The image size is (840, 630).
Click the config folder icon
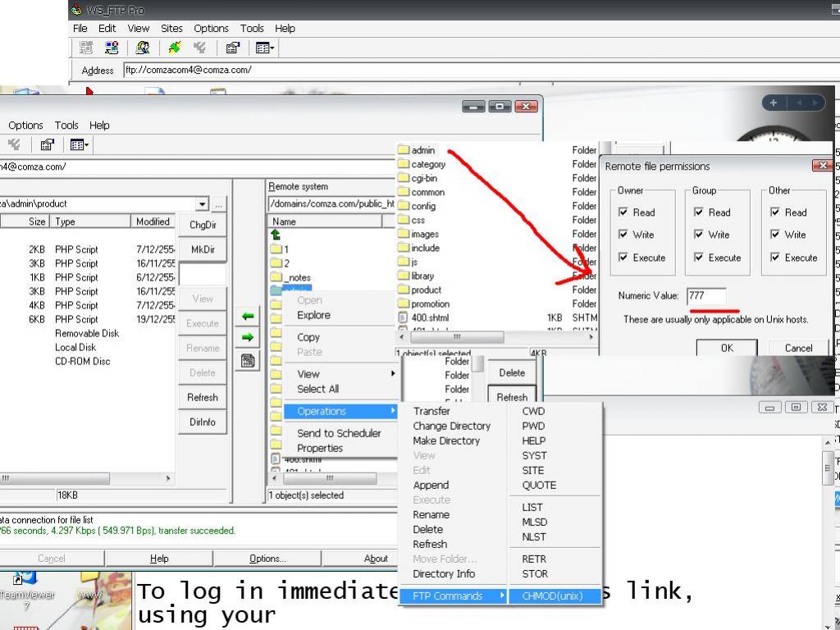pyautogui.click(x=404, y=205)
